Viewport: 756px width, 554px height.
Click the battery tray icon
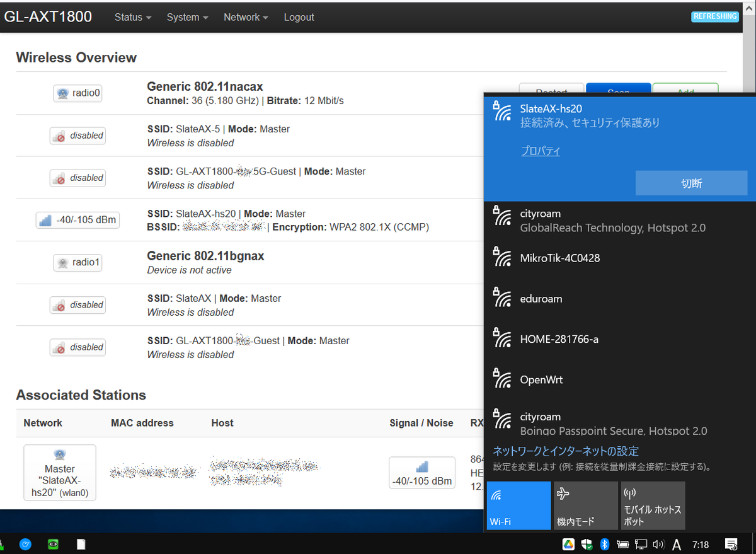click(623, 544)
